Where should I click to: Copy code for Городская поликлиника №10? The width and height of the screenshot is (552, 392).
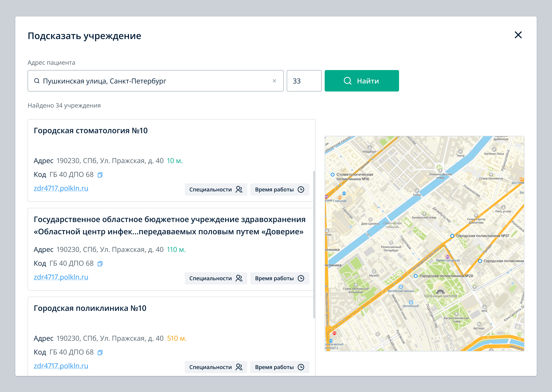pos(100,352)
